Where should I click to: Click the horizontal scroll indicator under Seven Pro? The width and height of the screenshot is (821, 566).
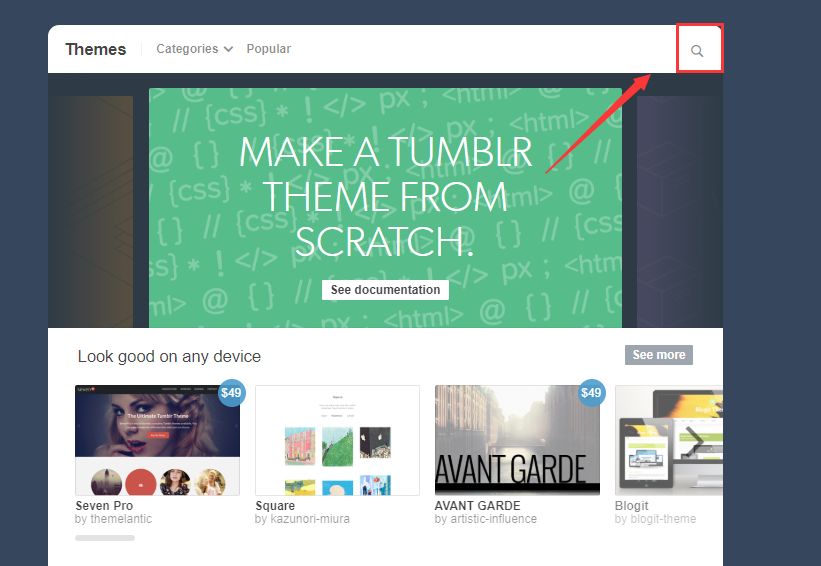coord(105,538)
